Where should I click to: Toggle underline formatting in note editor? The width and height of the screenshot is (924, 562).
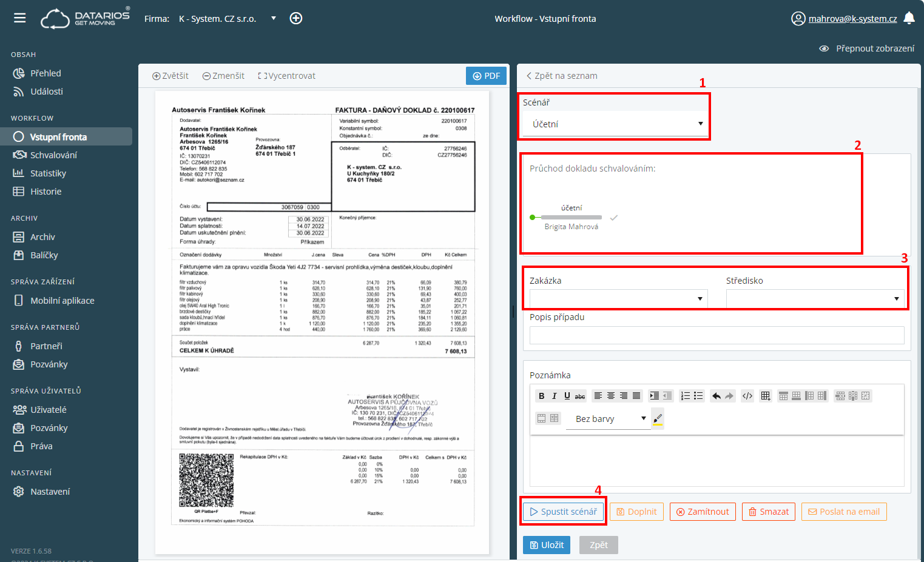[x=567, y=396]
